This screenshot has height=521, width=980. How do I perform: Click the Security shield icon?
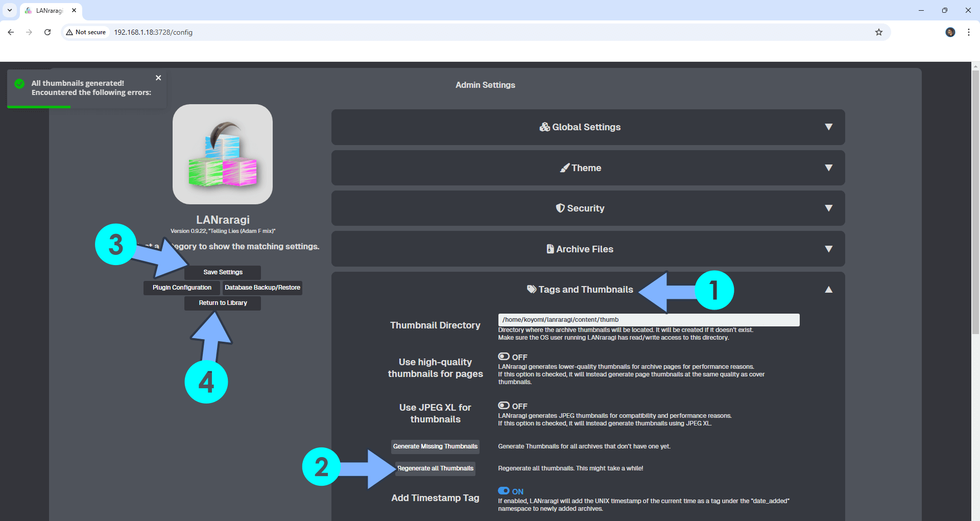click(x=560, y=208)
